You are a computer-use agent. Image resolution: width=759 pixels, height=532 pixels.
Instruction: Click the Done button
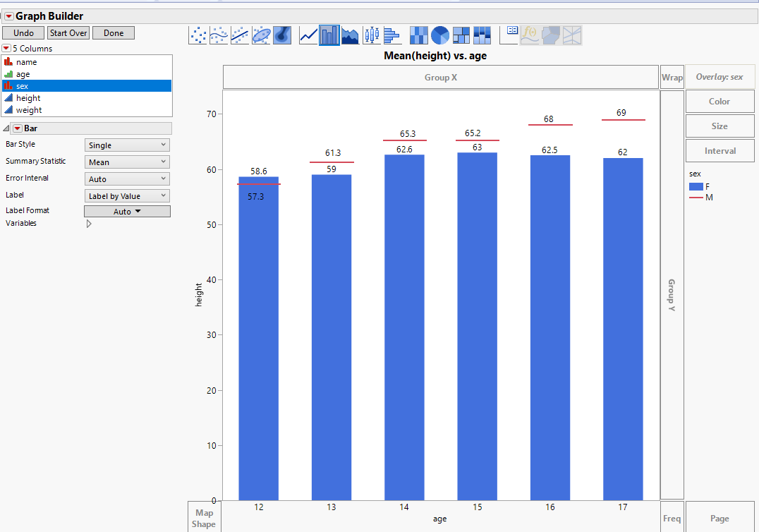click(113, 32)
